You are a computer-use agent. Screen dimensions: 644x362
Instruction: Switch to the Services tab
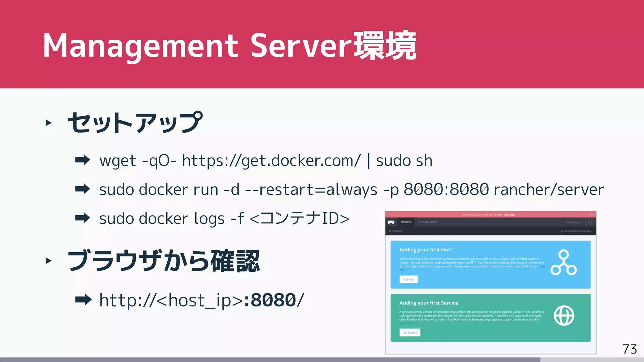coord(406,222)
